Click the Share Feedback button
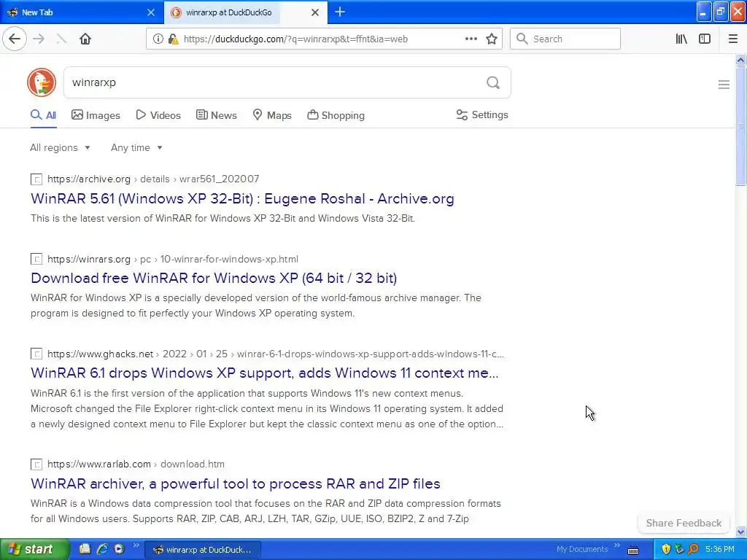The image size is (747, 560). point(684,523)
